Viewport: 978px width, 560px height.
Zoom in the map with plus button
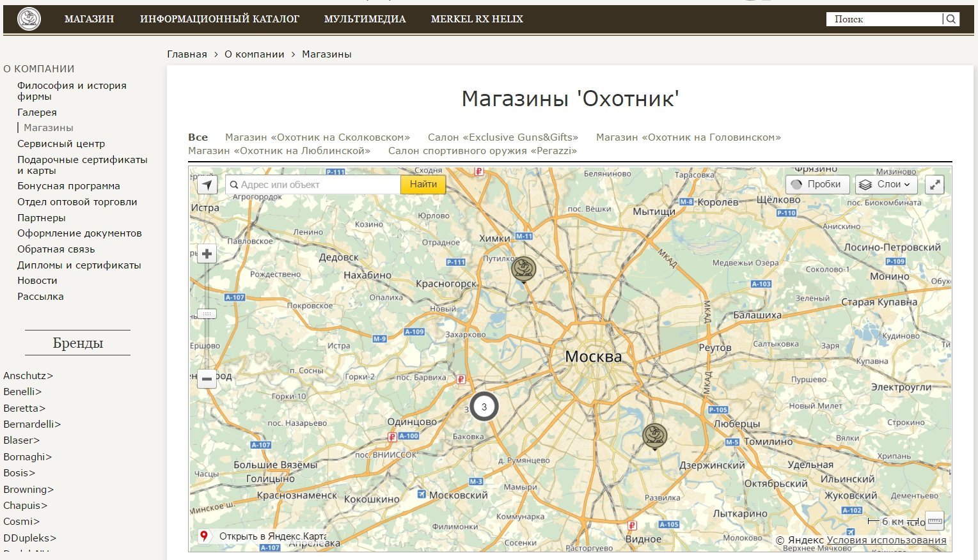[207, 254]
